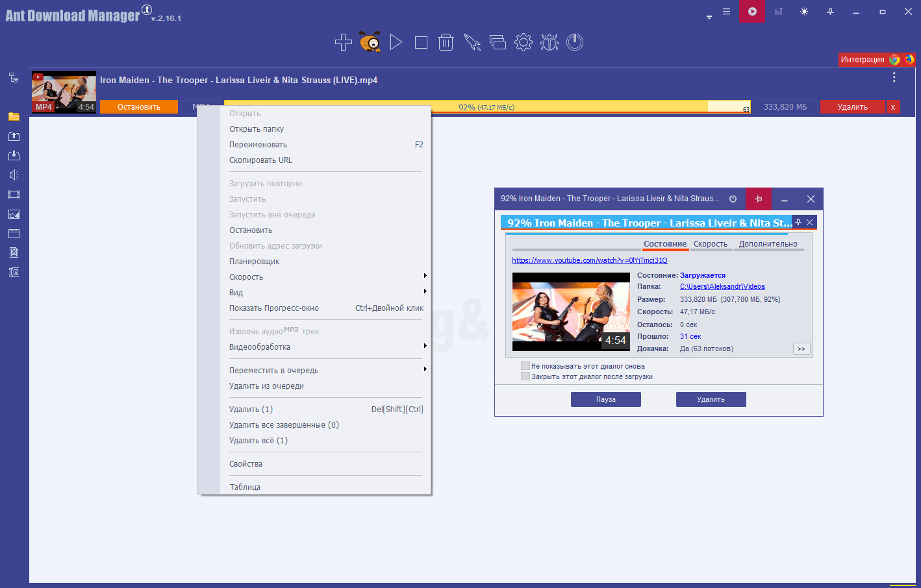The width and height of the screenshot is (921, 588).
Task: Filter by documents using sidebar page icon
Action: (14, 253)
